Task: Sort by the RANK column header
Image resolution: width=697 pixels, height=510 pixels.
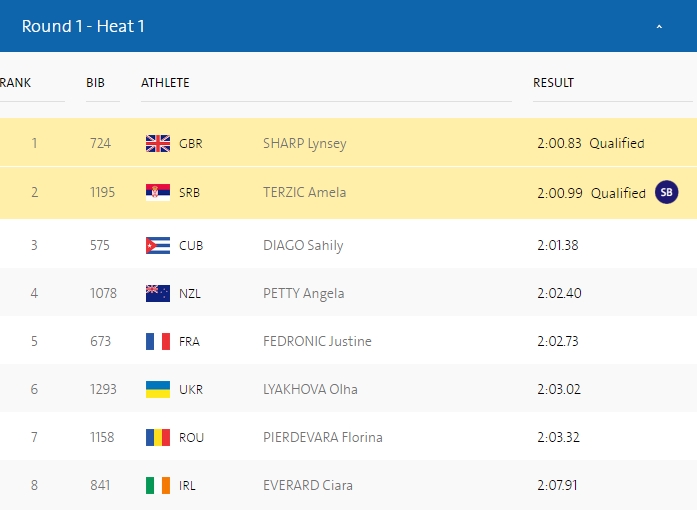Action: [15, 83]
